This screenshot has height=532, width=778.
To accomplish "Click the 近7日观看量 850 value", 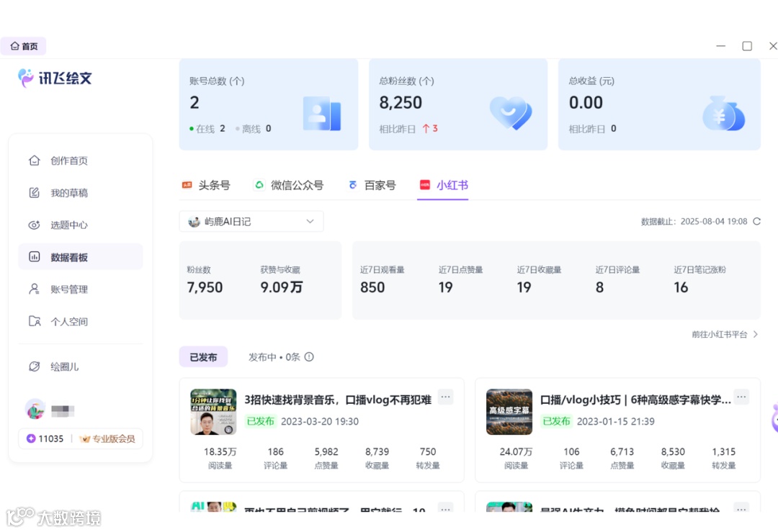I will (x=372, y=287).
